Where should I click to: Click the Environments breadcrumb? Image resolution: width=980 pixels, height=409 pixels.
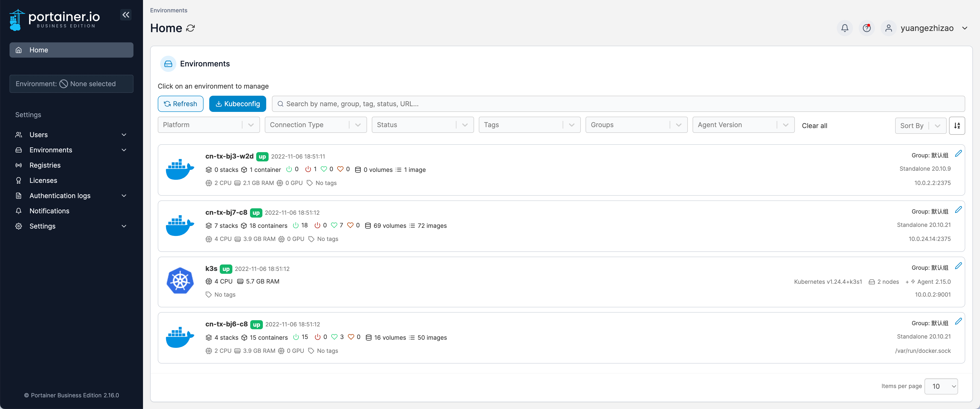(x=168, y=10)
